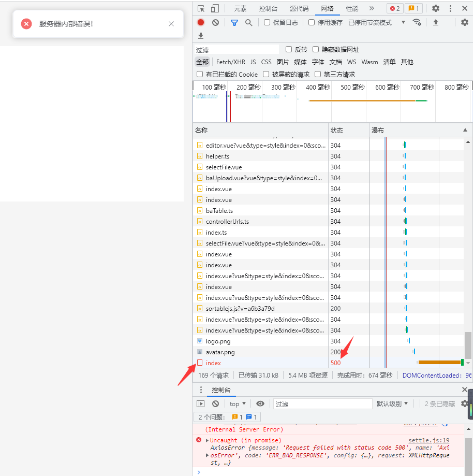This screenshot has height=476, width=473.
Task: Clear the network log
Action: pos(215,22)
